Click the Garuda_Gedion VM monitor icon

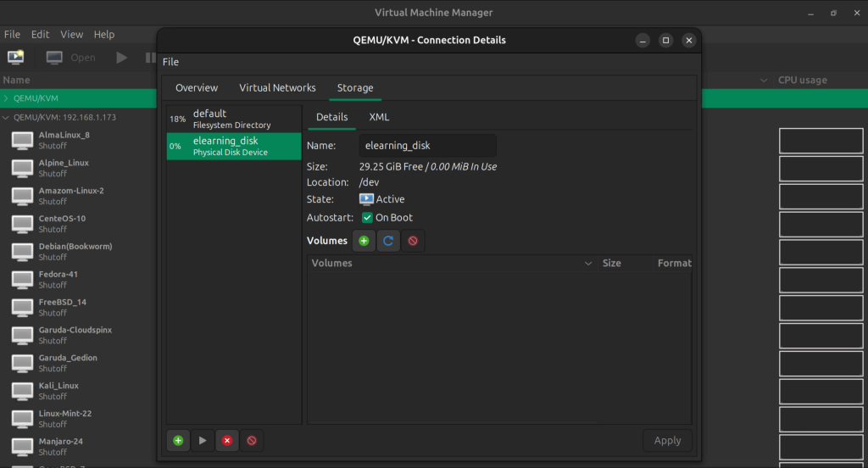tap(22, 364)
